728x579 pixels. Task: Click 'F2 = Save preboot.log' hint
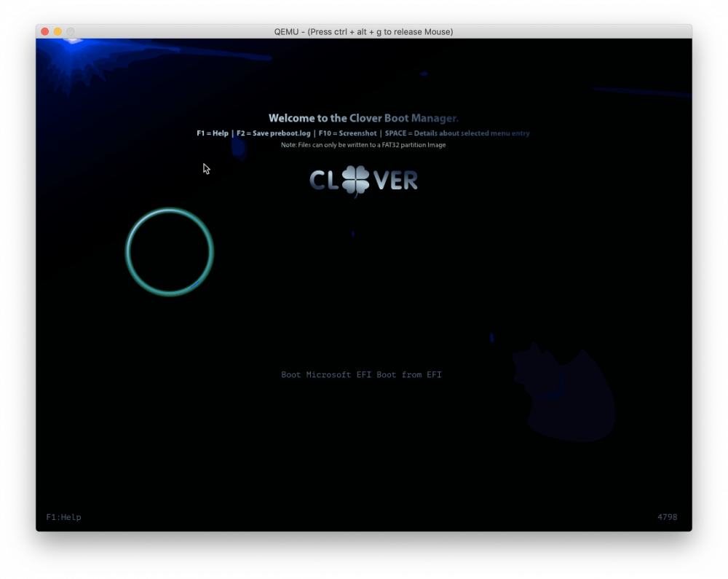[274, 133]
